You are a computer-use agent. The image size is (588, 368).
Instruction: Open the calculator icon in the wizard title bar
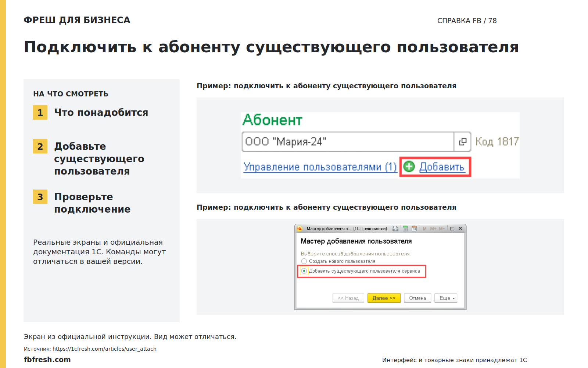tap(405, 229)
